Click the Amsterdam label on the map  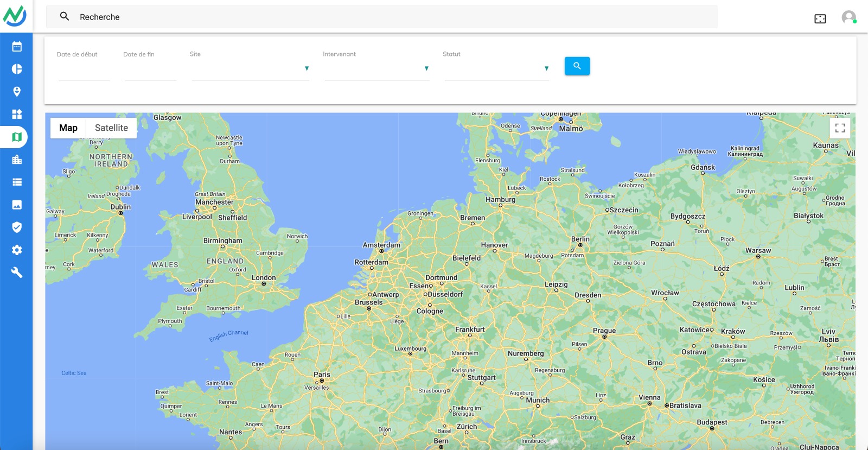pos(381,245)
